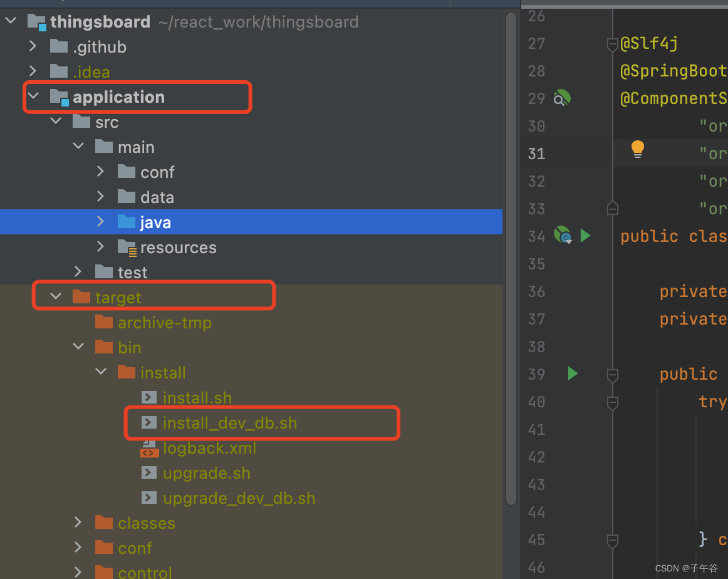Screen dimensions: 728x579
Task: Click the .github folder icon
Action: coord(58,46)
